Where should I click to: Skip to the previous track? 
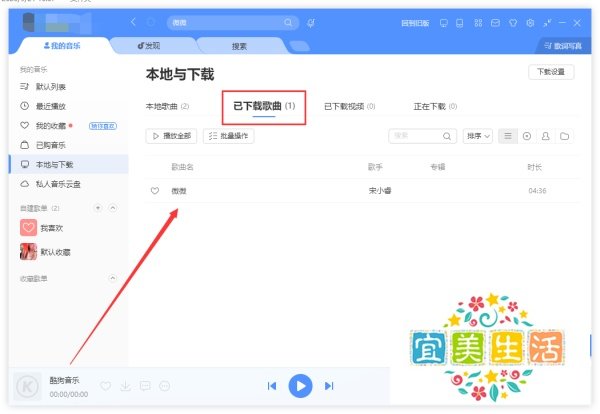pos(272,386)
